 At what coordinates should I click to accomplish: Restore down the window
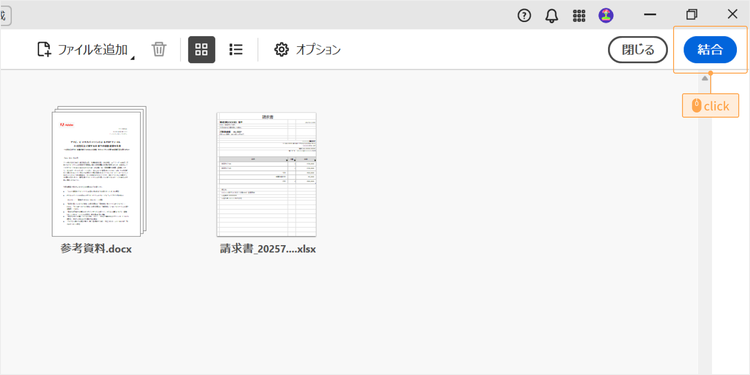(691, 15)
